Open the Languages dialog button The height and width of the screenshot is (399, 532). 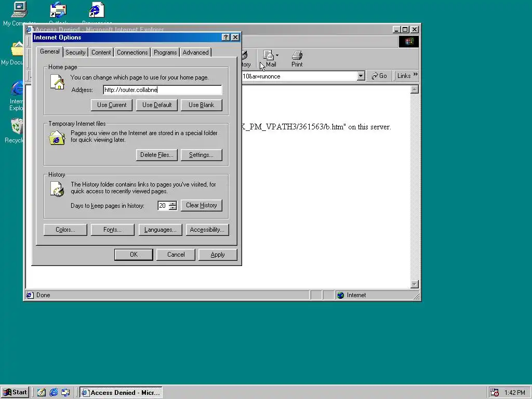tap(160, 230)
